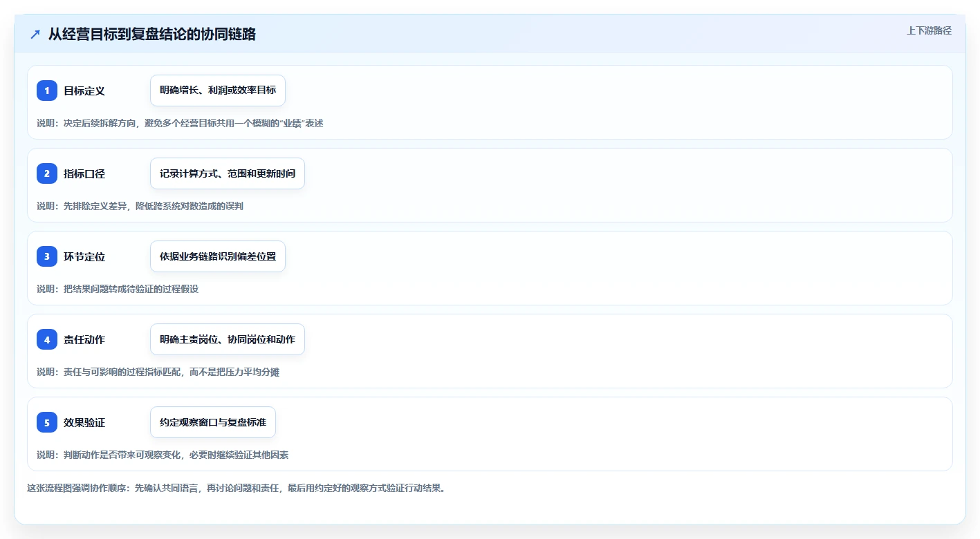
Task: Click the step 4 number badge
Action: point(47,339)
